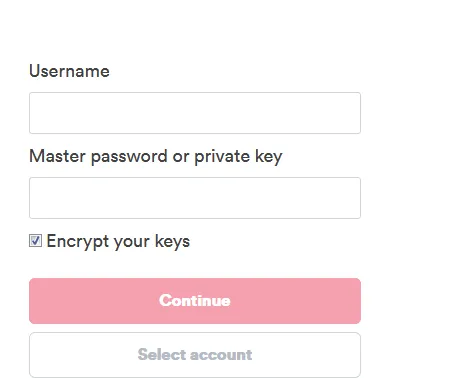Activate the first text field of the form
This screenshot has width=458, height=378.
195,113
